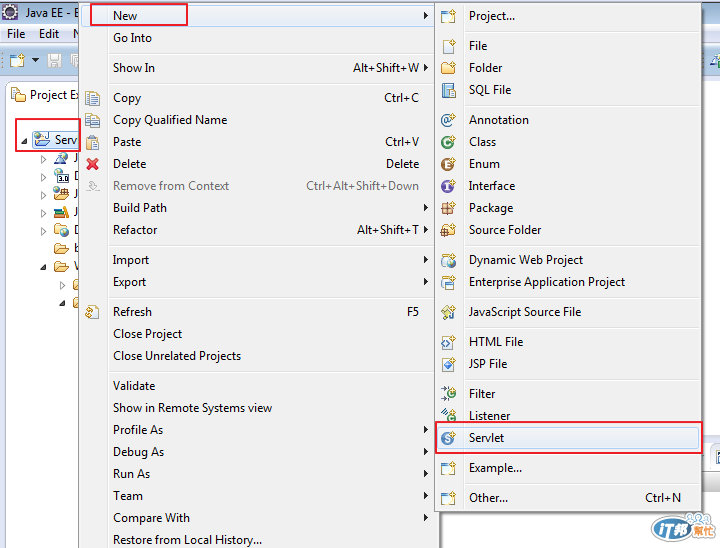
Task: Click the Ctrl+N shortcut text for Other
Action: pyautogui.click(x=663, y=498)
